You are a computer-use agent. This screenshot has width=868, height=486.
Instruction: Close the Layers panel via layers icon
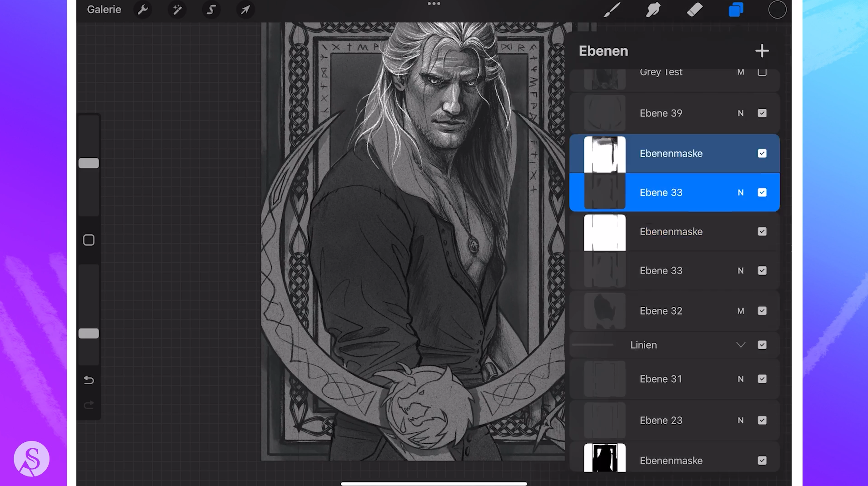pyautogui.click(x=736, y=10)
